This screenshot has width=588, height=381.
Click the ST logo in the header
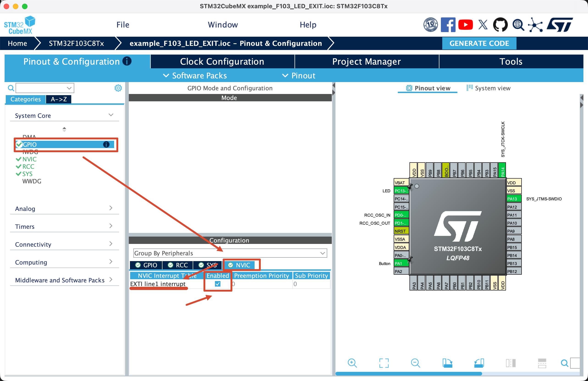pos(560,25)
